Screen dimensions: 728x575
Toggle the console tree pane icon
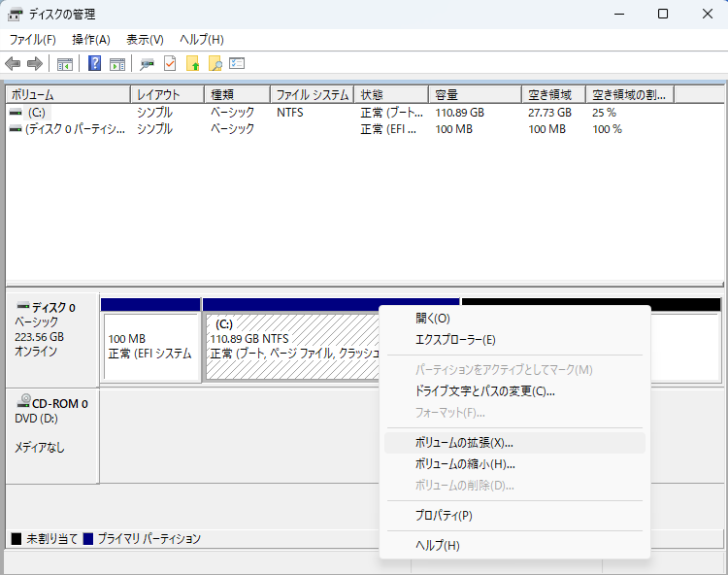(x=64, y=64)
